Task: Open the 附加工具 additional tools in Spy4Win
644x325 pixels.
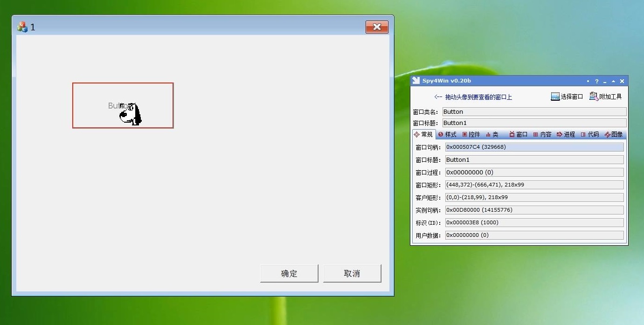Action: [606, 97]
